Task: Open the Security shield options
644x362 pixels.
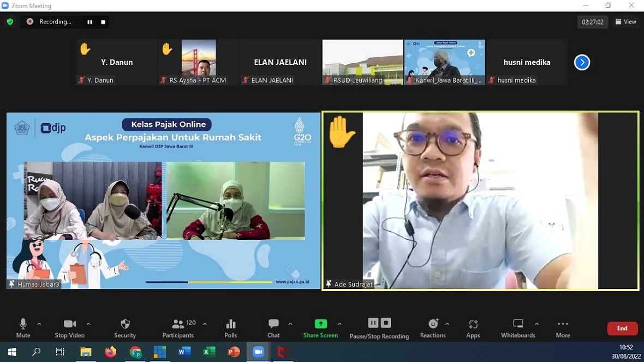Action: 125,328
